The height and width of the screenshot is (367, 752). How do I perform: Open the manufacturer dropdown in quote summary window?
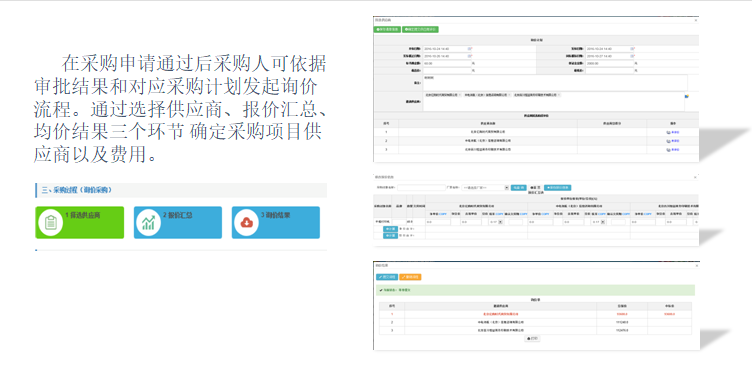point(485,188)
